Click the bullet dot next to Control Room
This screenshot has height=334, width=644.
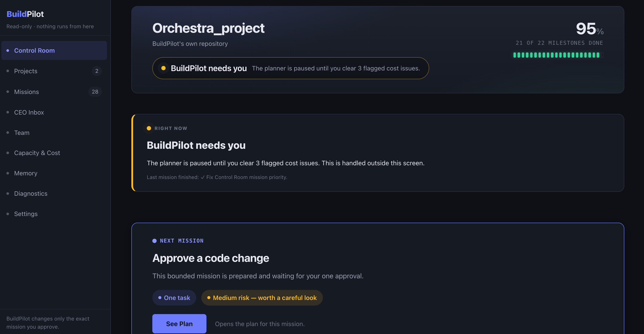pyautogui.click(x=8, y=51)
